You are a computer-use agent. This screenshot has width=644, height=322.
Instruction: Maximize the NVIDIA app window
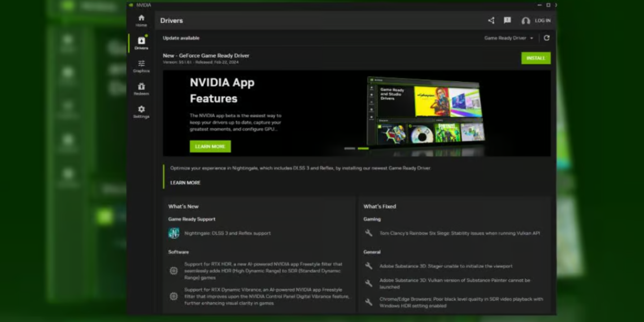point(548,5)
